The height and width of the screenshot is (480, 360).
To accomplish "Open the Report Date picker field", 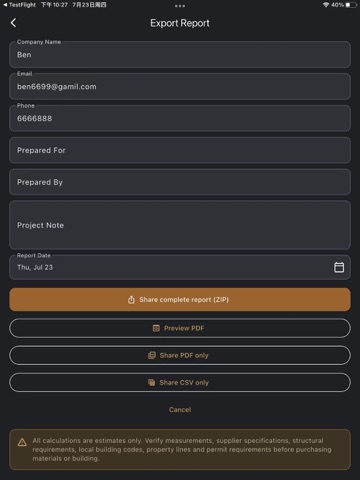I will pos(180,267).
